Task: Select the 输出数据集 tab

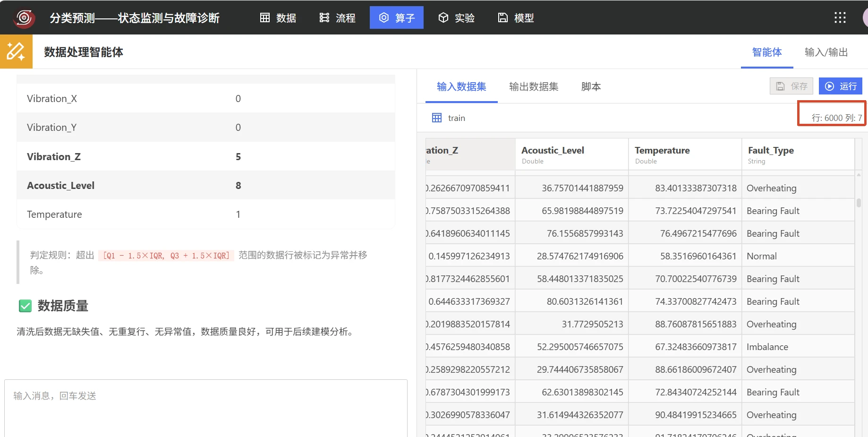Action: click(x=534, y=86)
